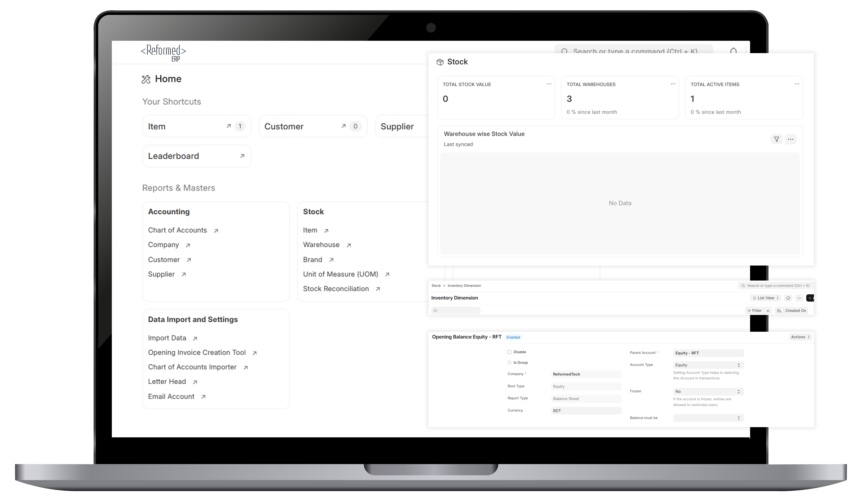The image size is (857, 504).
Task: Select Accounting from Reports and Masters section
Action: [x=169, y=211]
